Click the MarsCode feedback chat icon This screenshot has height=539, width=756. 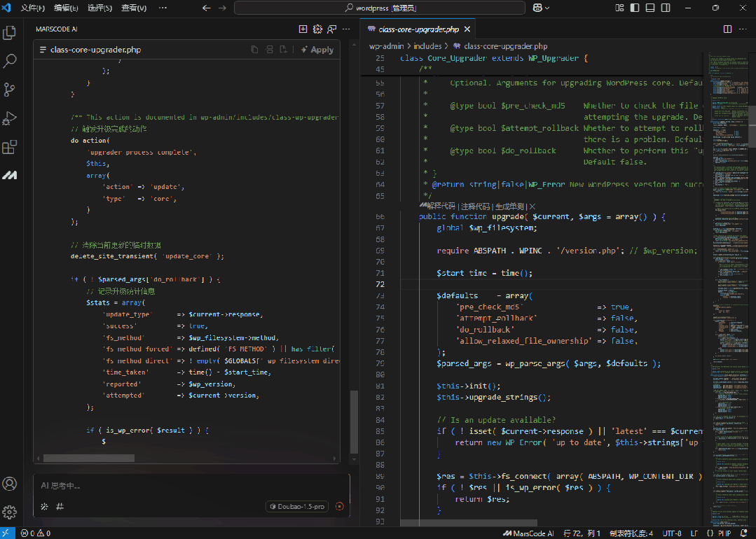click(331, 29)
